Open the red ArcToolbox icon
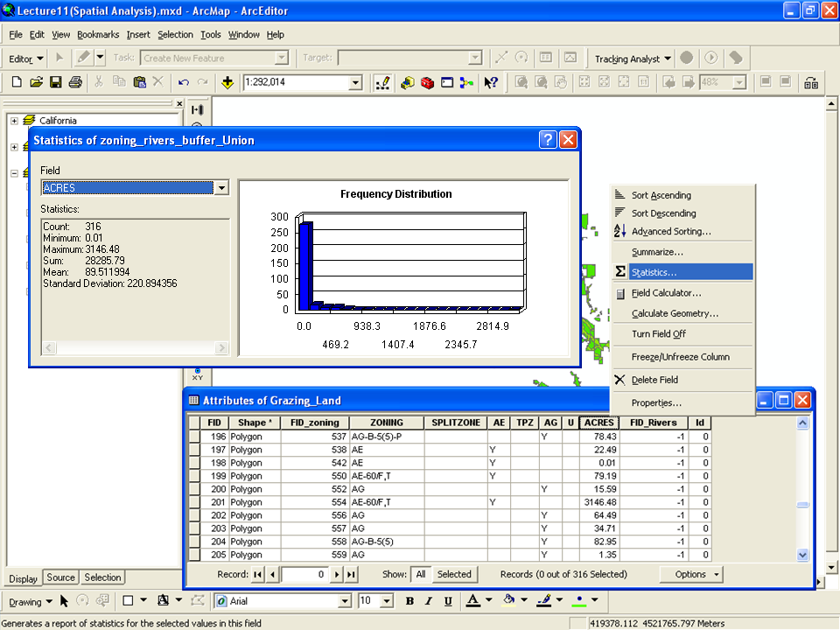840x630 pixels. tap(427, 82)
